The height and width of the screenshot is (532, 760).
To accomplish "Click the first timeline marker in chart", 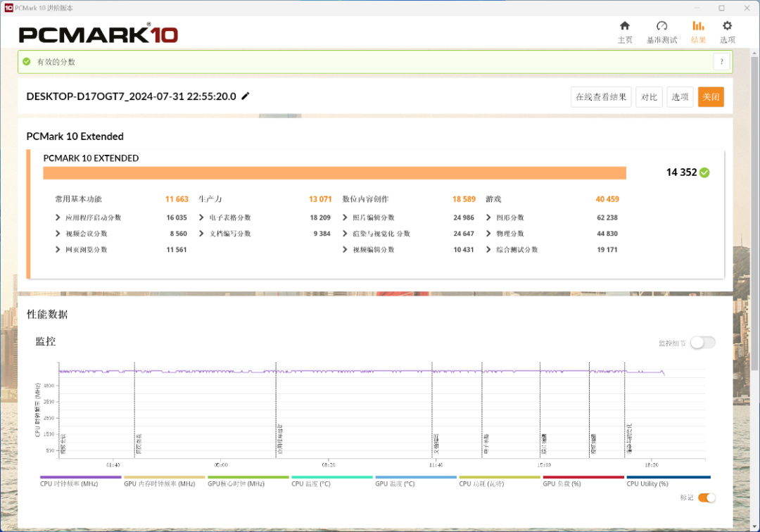I will pyautogui.click(x=59, y=410).
